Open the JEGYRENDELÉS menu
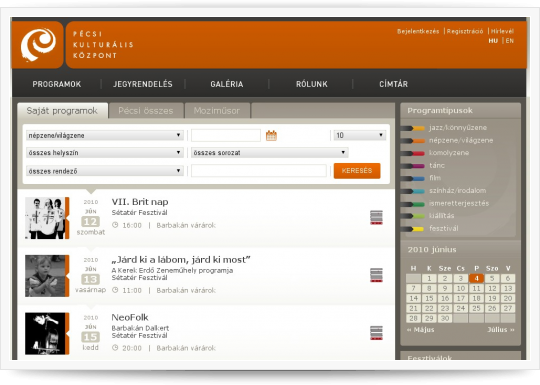Screen dimensions: 540x385 [x=143, y=84]
